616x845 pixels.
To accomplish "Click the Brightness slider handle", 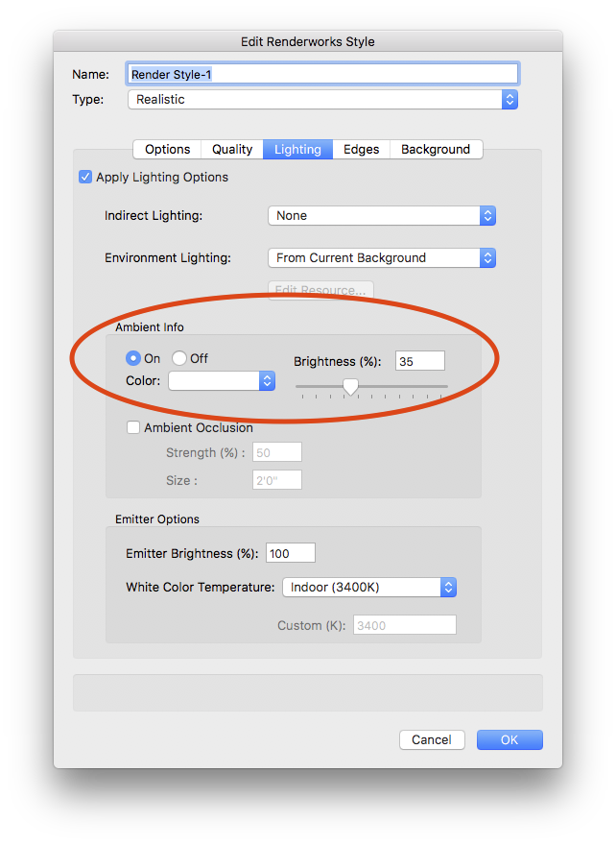I will point(351,386).
